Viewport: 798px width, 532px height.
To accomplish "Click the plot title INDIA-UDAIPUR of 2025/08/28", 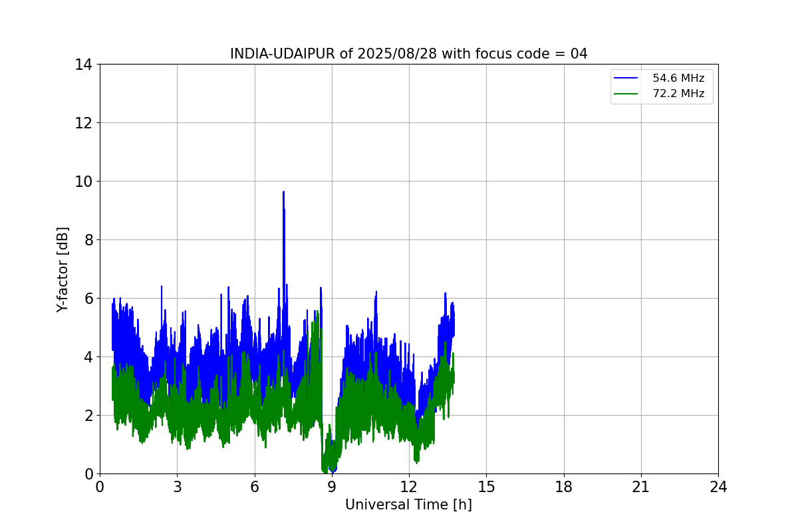I will tap(408, 54).
